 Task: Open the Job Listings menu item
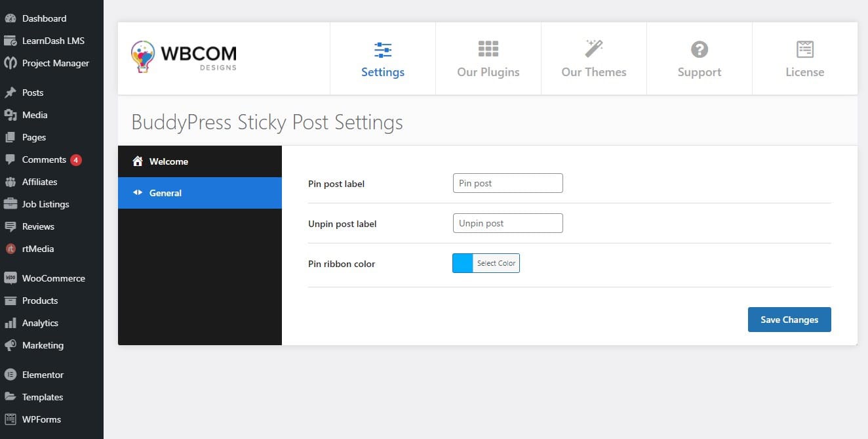coord(45,204)
